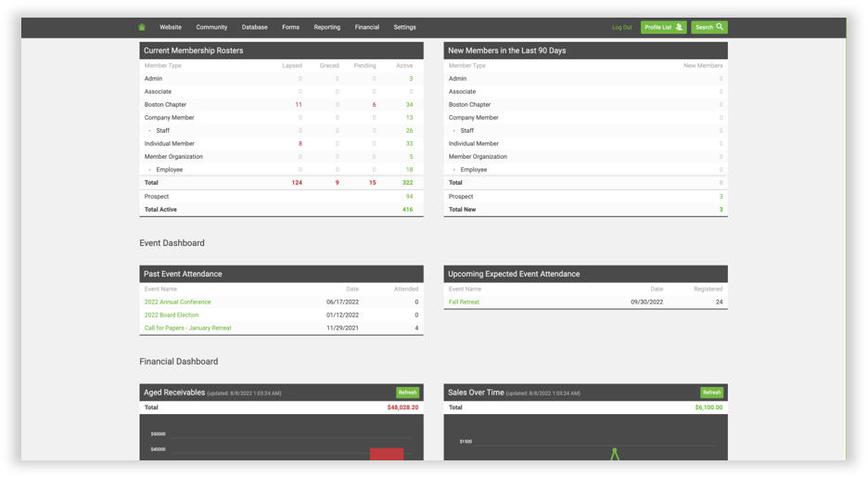
Task: Click the Log Out link
Action: click(x=621, y=28)
